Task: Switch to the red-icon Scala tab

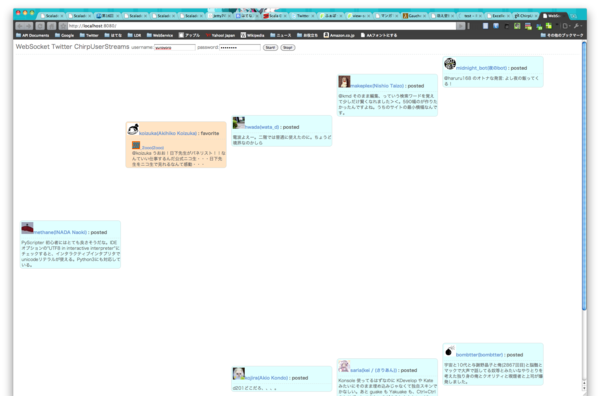Action: click(275, 16)
